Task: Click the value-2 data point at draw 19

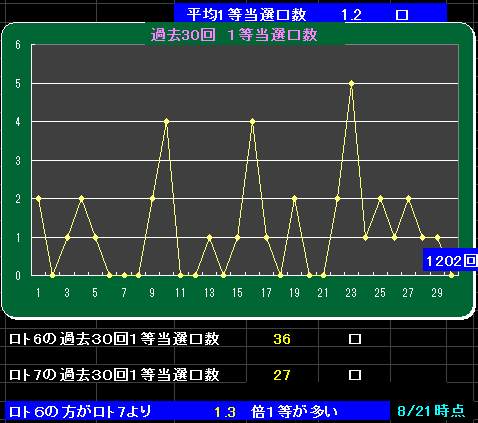Action: tap(294, 198)
